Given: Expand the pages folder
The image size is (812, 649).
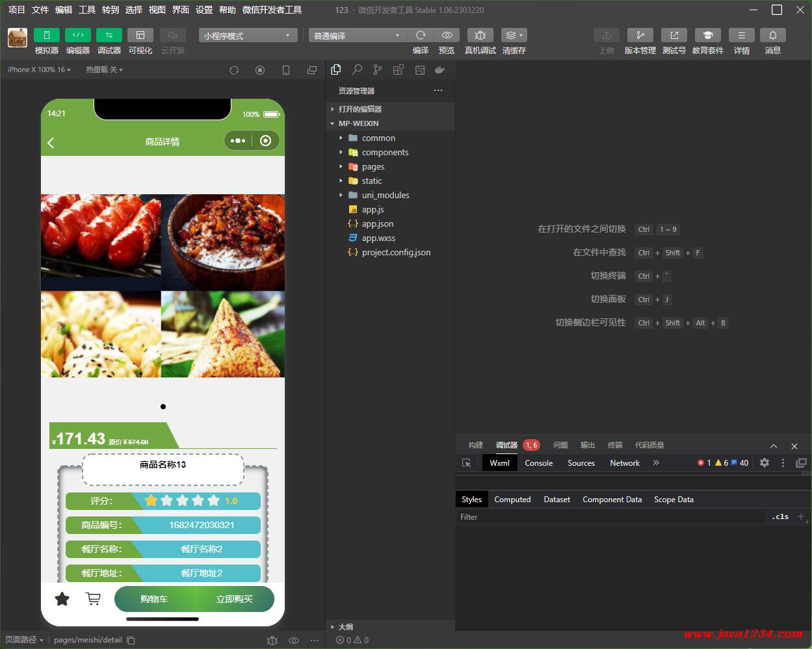Looking at the screenshot, I should point(373,167).
